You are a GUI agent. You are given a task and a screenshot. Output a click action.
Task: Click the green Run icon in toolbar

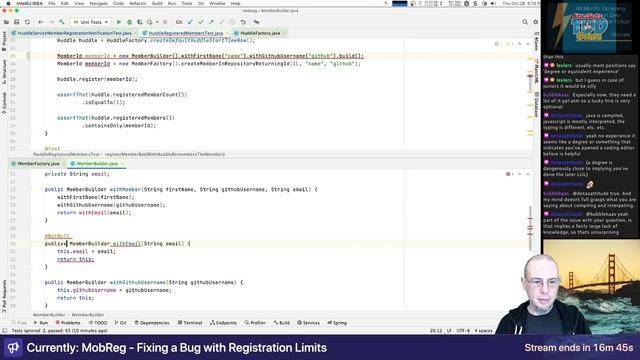click(119, 22)
